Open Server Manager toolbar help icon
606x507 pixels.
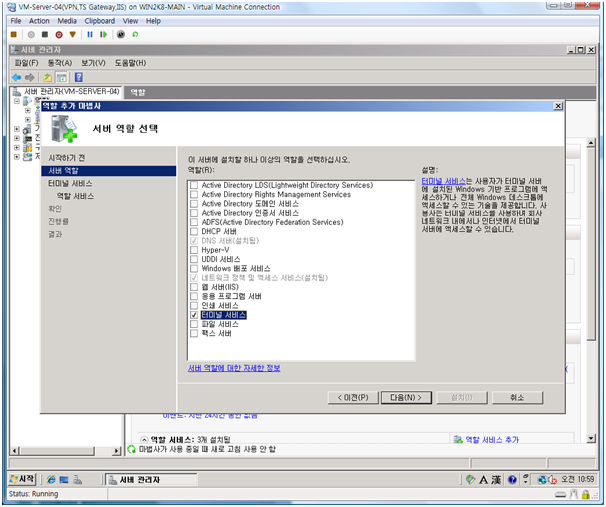pyautogui.click(x=79, y=78)
